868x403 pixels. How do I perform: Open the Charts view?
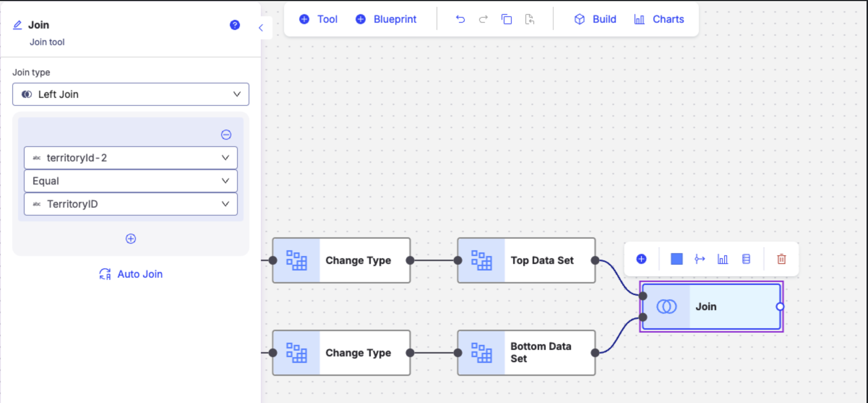click(x=659, y=19)
